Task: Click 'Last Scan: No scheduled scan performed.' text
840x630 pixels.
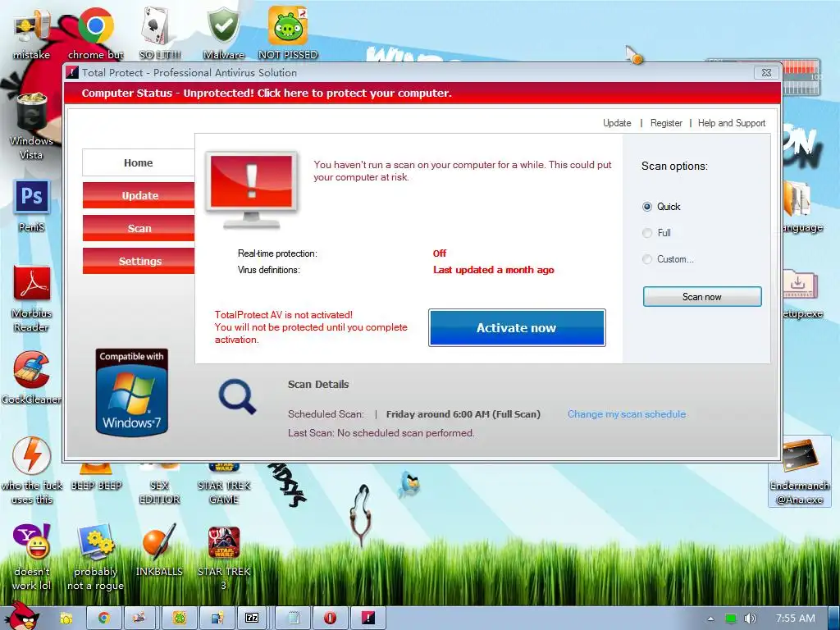Action: pos(381,433)
